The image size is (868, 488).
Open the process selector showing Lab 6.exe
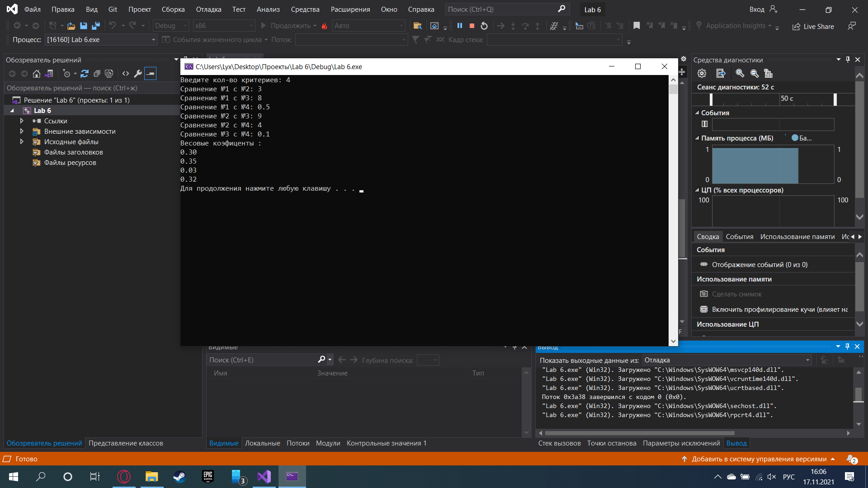101,40
